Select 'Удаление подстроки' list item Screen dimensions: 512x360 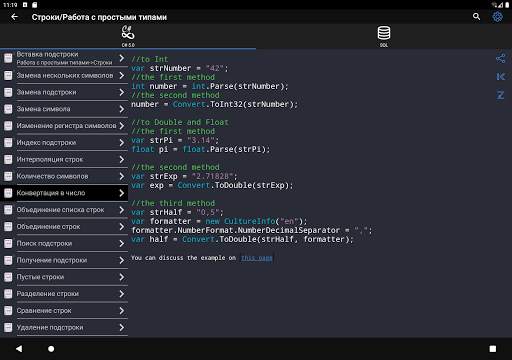(64, 328)
